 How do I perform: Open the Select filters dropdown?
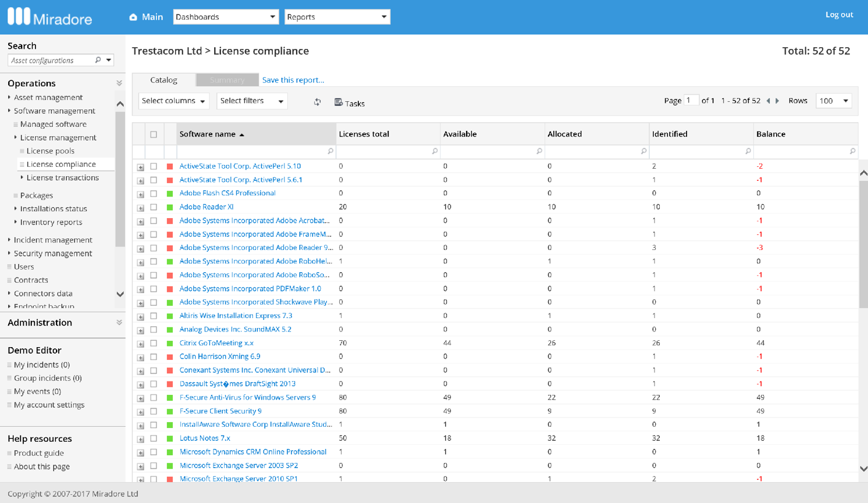(252, 101)
